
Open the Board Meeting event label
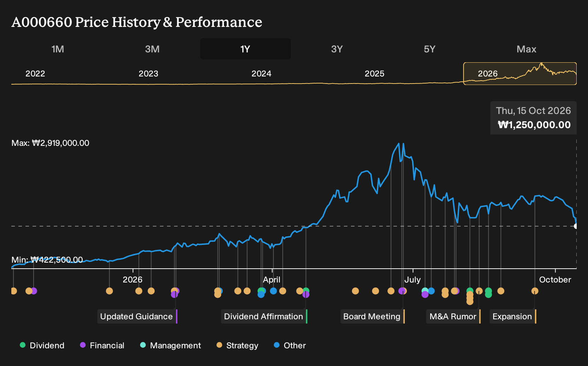(373, 316)
